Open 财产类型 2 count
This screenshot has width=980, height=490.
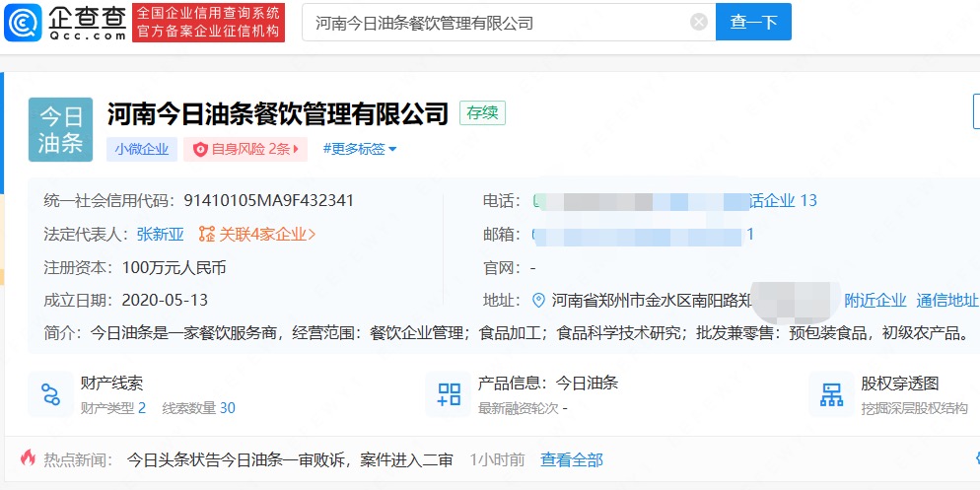click(x=113, y=408)
